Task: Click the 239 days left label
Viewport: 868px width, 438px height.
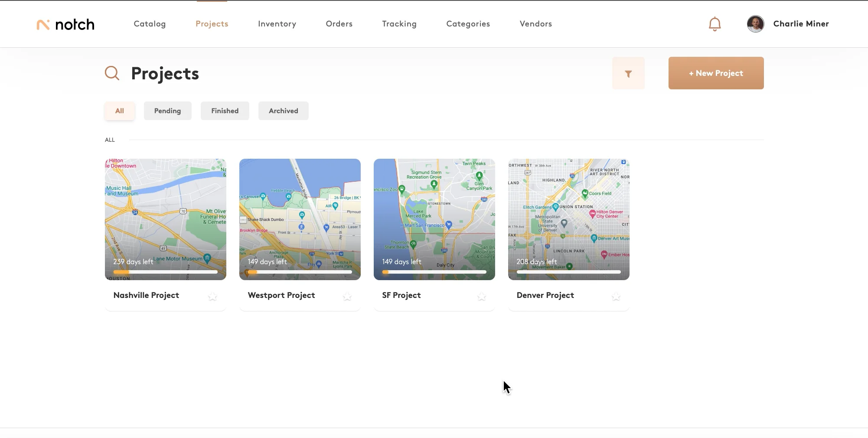Action: 133,261
